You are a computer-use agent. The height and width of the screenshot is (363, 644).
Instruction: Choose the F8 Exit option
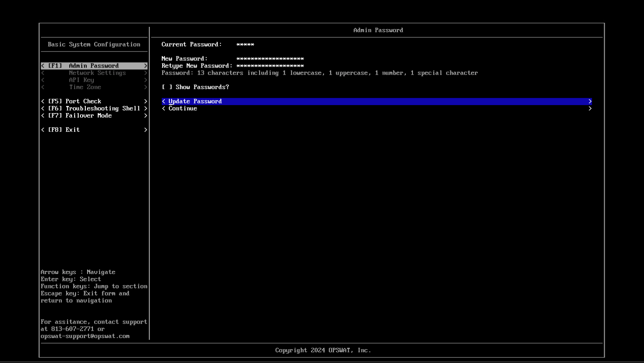point(72,130)
